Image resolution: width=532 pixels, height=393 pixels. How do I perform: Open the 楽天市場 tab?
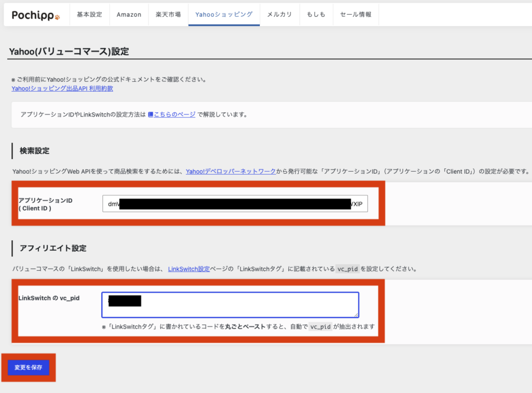pyautogui.click(x=168, y=15)
